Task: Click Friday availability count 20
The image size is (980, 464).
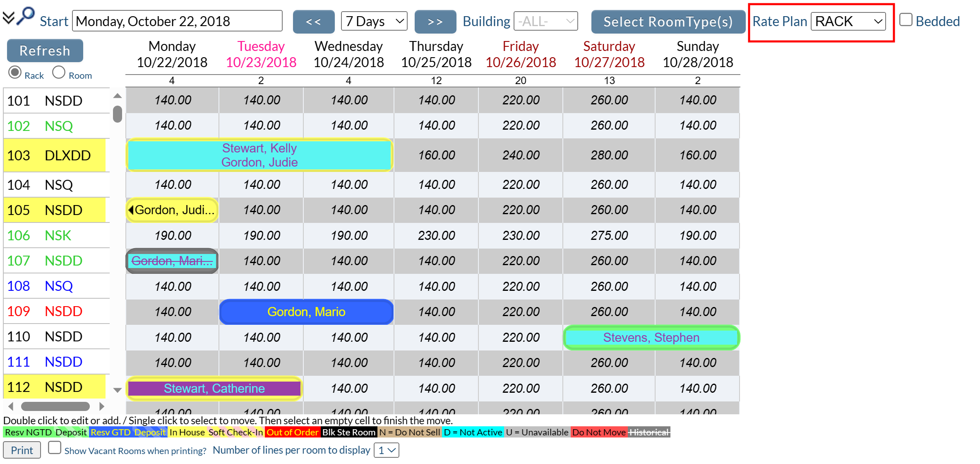Action: tap(521, 81)
